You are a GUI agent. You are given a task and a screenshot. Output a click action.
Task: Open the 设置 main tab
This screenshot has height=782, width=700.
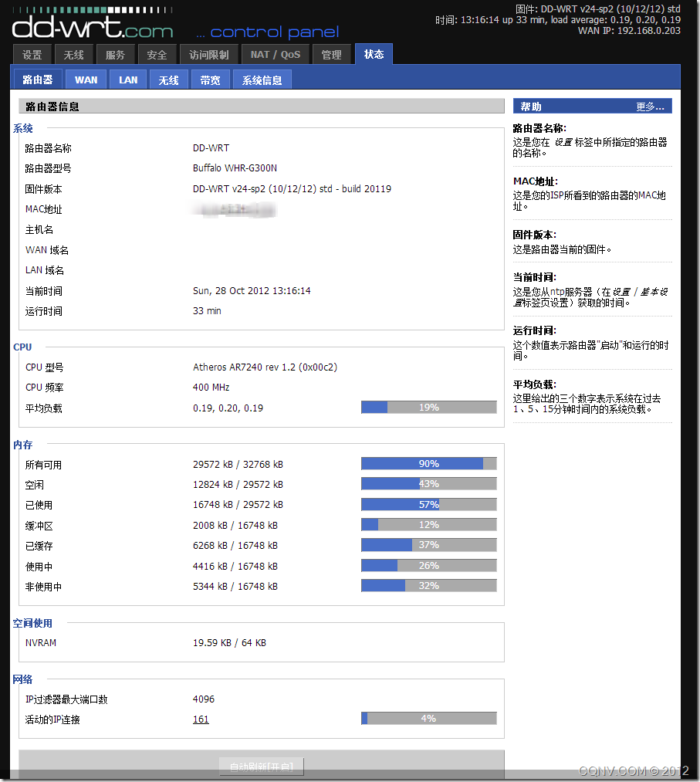coord(32,54)
